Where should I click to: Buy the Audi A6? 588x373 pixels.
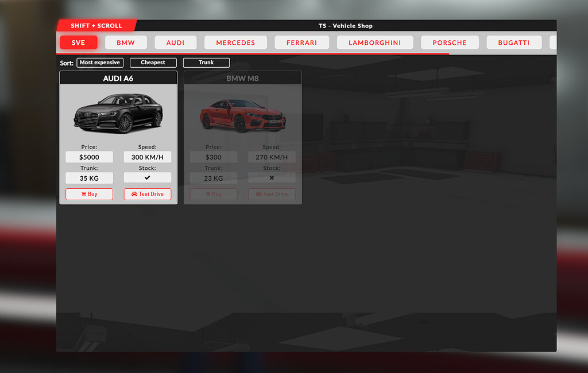coord(89,194)
